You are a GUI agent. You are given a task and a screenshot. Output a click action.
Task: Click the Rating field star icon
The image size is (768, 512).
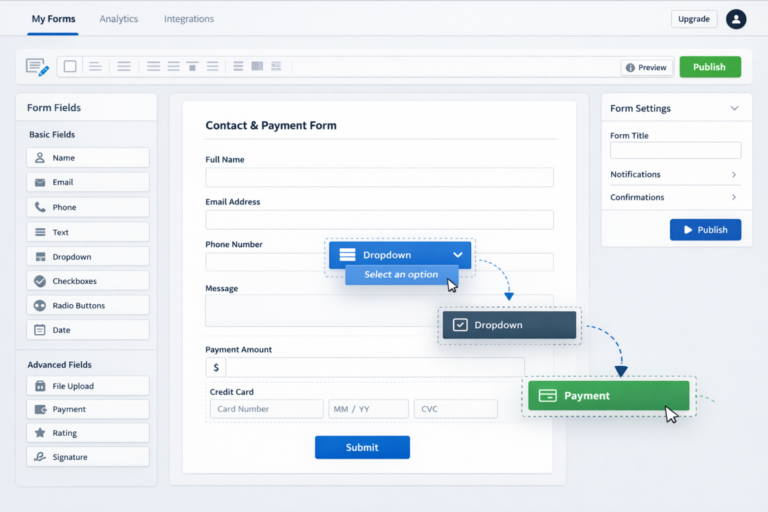click(40, 433)
